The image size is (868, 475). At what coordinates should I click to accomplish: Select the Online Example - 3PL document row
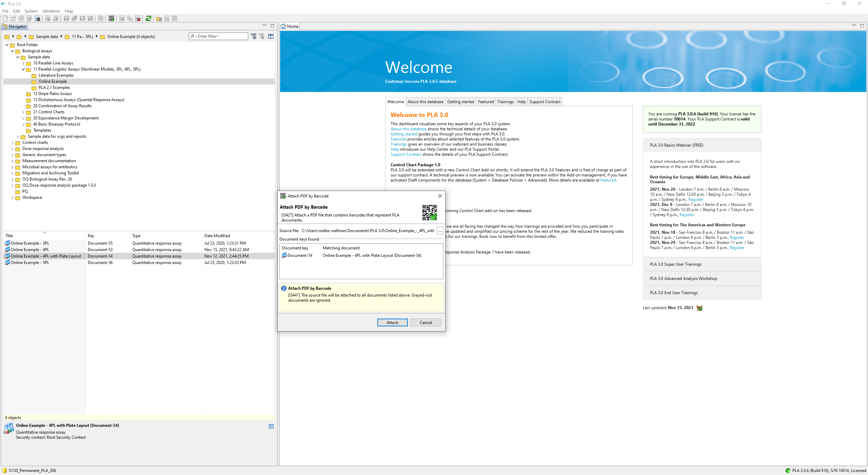pyautogui.click(x=139, y=243)
